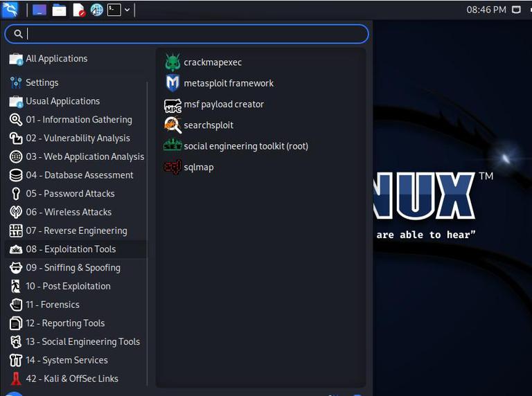This screenshot has height=396, width=532.
Task: Expand the terminal dropdown arrow in panel
Action: [x=127, y=10]
